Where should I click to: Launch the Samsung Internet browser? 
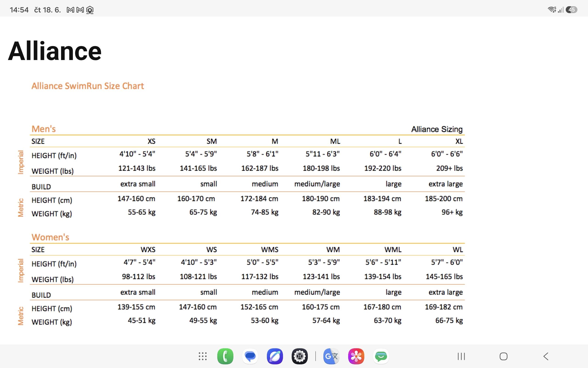tap(275, 356)
